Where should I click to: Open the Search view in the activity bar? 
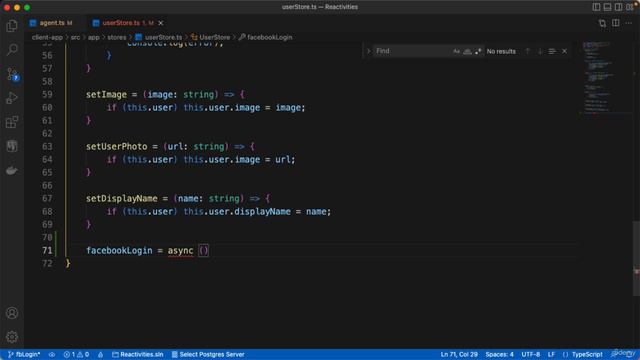(12, 50)
